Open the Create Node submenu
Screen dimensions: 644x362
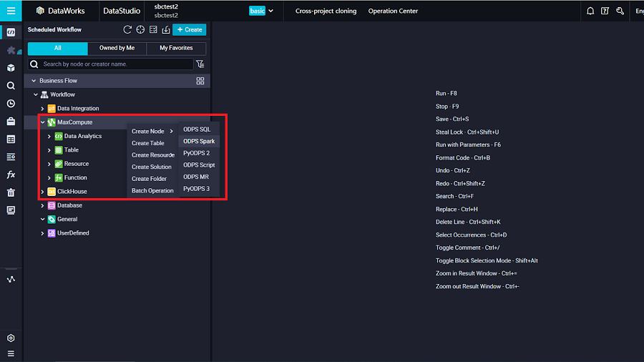click(152, 132)
